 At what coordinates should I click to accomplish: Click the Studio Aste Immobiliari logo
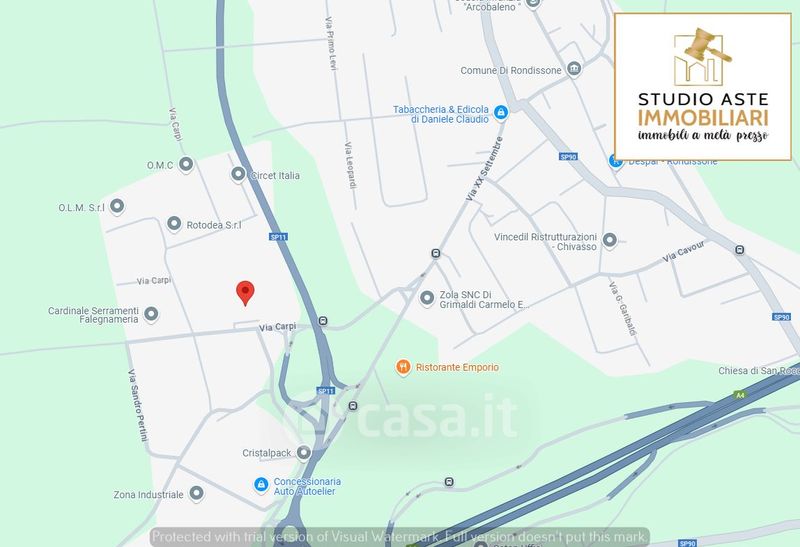[x=703, y=87]
